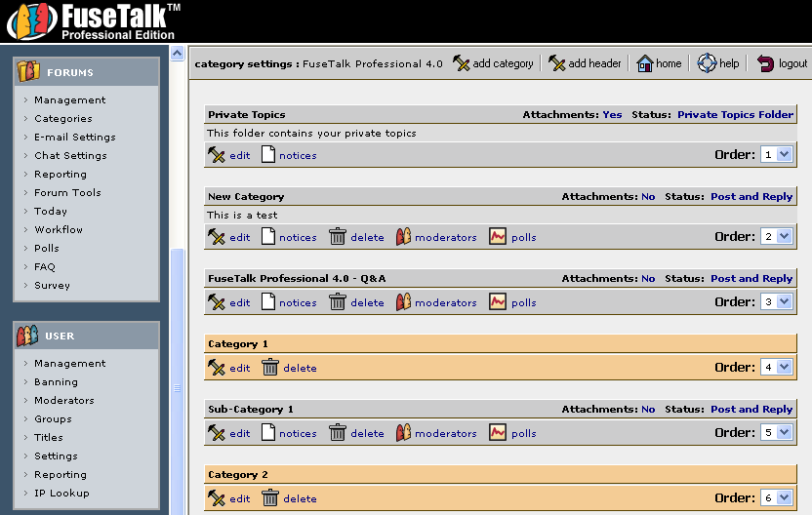
Task: Open Groups in User menu
Action: click(53, 418)
